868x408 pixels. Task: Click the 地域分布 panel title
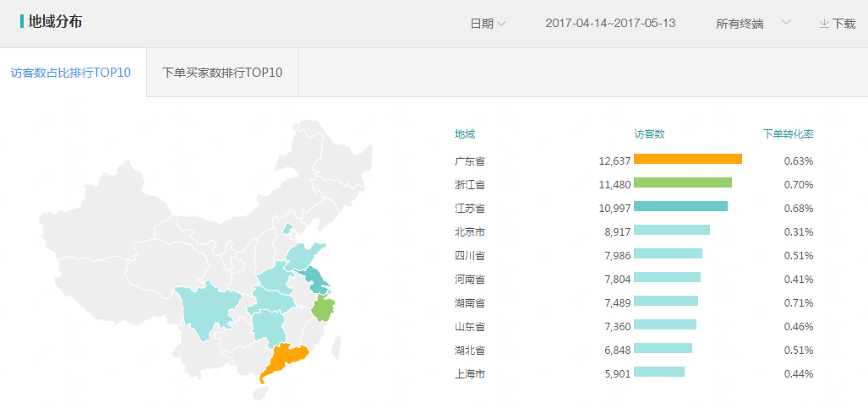55,22
